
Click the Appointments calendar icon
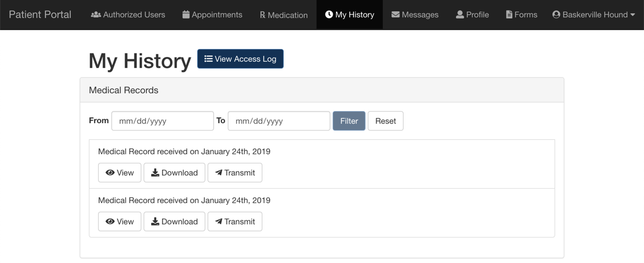pyautogui.click(x=186, y=15)
